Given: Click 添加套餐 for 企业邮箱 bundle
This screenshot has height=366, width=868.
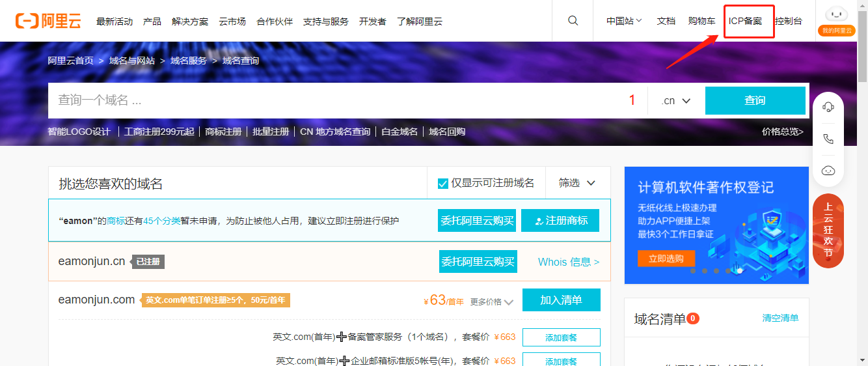Looking at the screenshot, I should (x=562, y=360).
